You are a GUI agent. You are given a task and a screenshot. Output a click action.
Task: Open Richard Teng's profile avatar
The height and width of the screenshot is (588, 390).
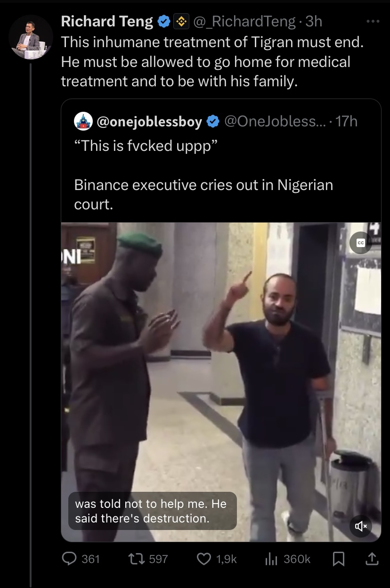click(31, 37)
